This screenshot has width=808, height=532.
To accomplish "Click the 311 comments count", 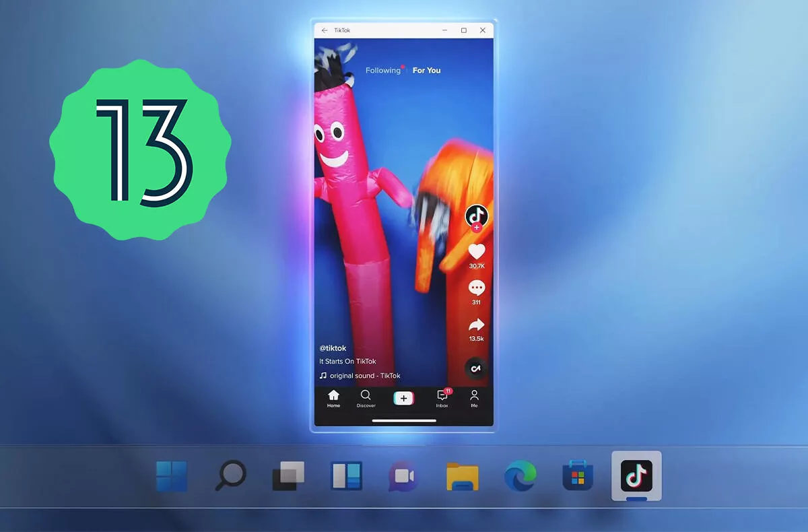I will point(477,302).
